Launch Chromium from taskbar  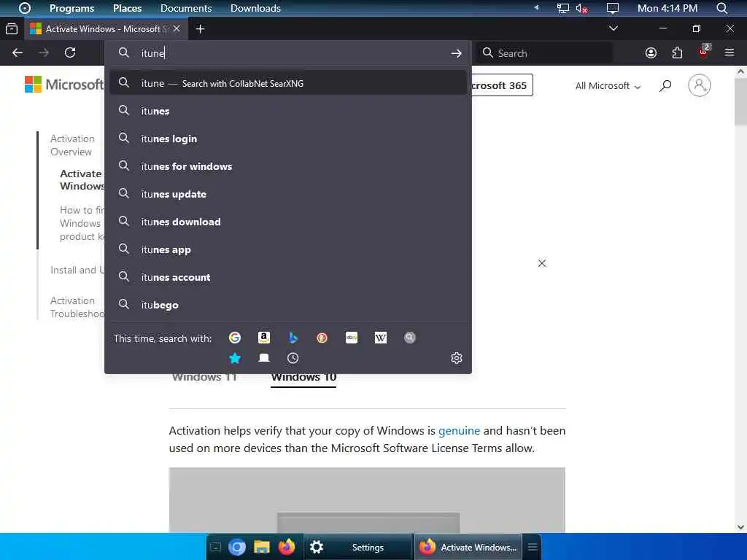[237, 547]
